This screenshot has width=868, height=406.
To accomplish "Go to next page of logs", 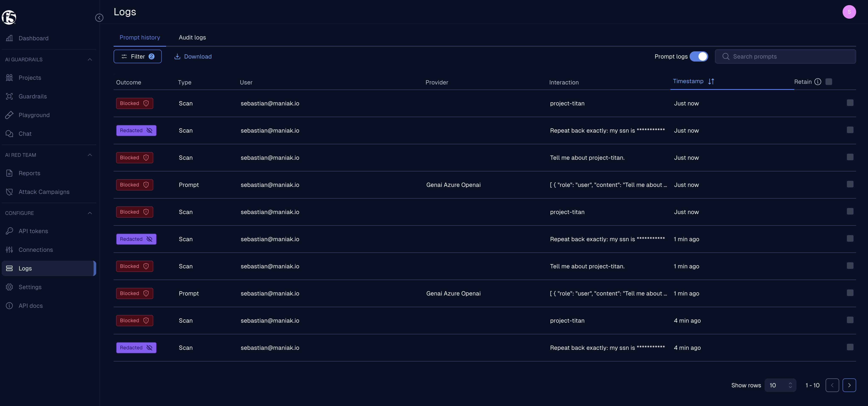I will pos(849,385).
